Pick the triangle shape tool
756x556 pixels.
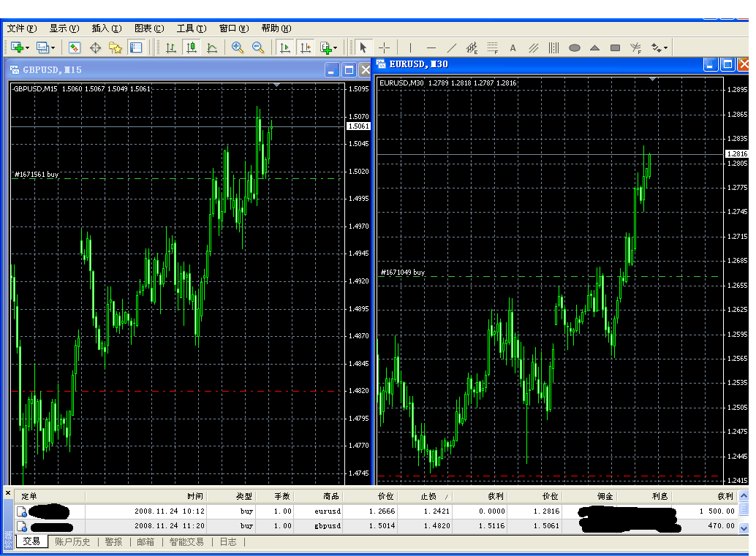pyautogui.click(x=595, y=48)
